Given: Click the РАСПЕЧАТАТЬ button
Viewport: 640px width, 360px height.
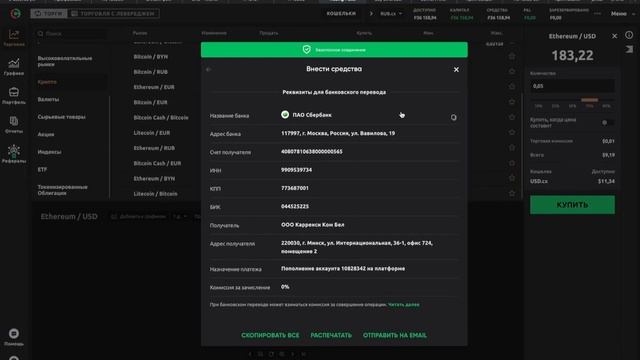Looking at the screenshot, I should point(331,335).
